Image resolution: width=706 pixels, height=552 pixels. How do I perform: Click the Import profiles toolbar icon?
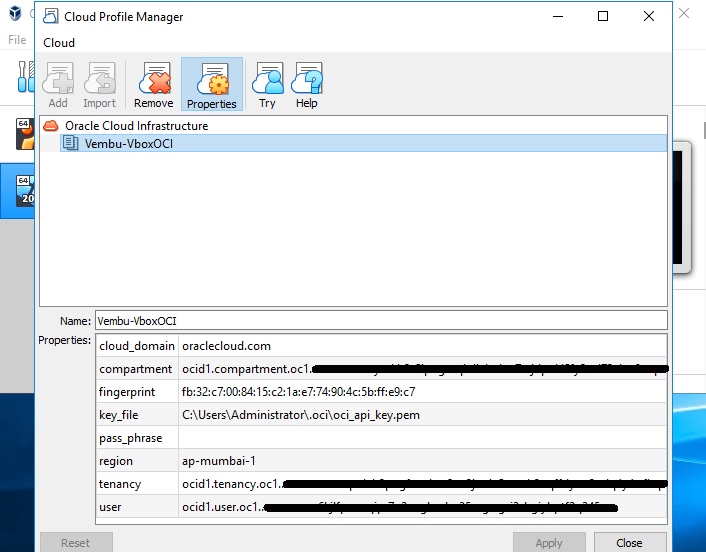pos(100,84)
